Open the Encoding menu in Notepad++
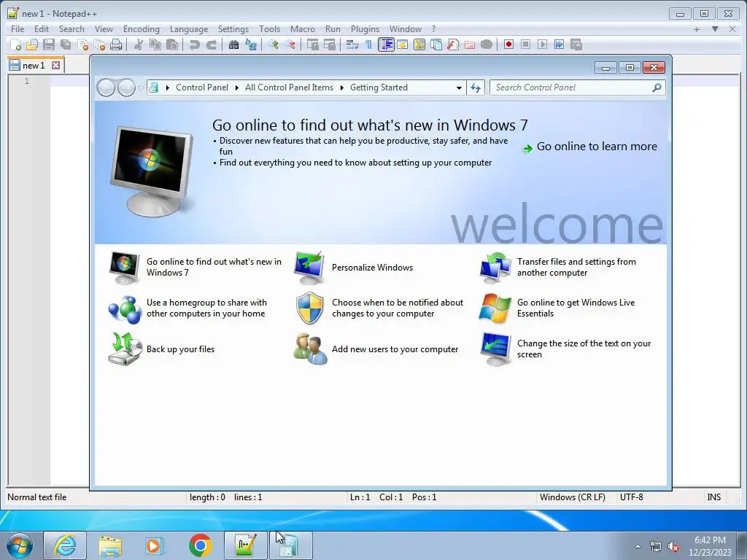Screen dimensions: 747x560 [141, 29]
